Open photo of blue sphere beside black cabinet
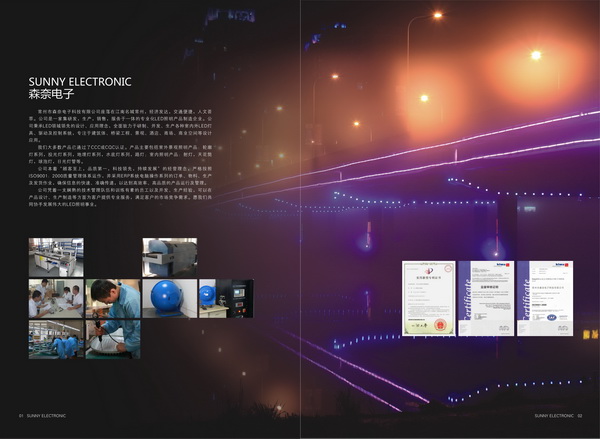Screen dimensions: 600x439 click(226, 298)
